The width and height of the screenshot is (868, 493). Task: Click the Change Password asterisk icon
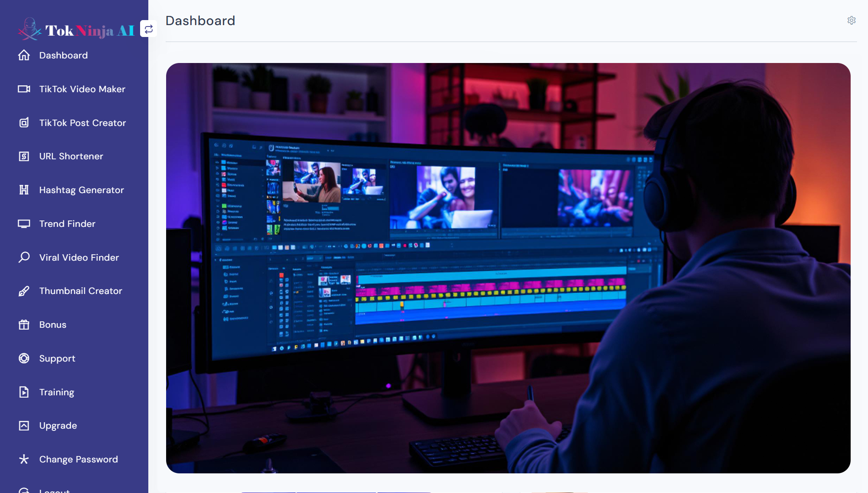coord(24,459)
